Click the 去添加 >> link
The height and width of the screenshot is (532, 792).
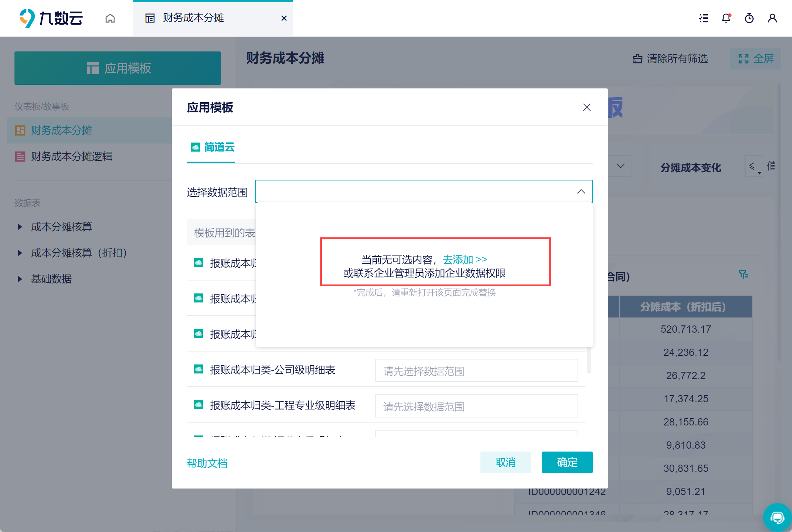465,259
